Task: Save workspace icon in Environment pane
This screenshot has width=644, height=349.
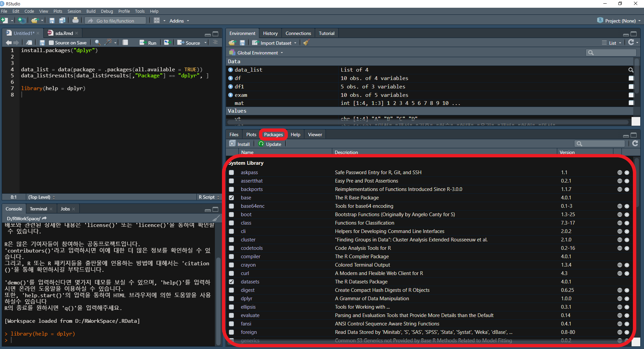Action: [242, 43]
